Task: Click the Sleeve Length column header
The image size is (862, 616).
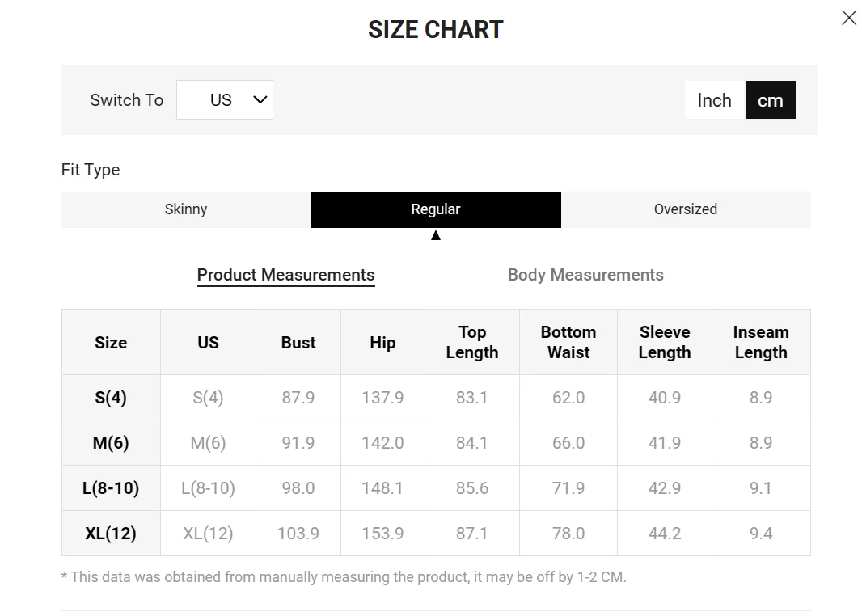Action: [x=665, y=343]
